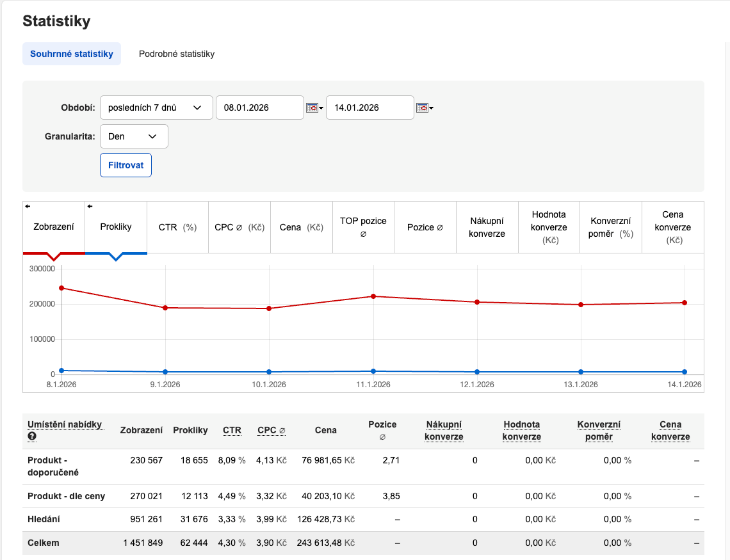Select the Souhrnné statistiky tab
Viewport: 730px width, 560px height.
72,54
